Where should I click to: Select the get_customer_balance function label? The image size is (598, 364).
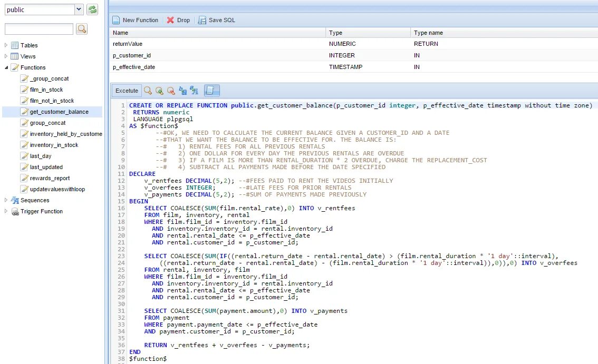(x=59, y=112)
